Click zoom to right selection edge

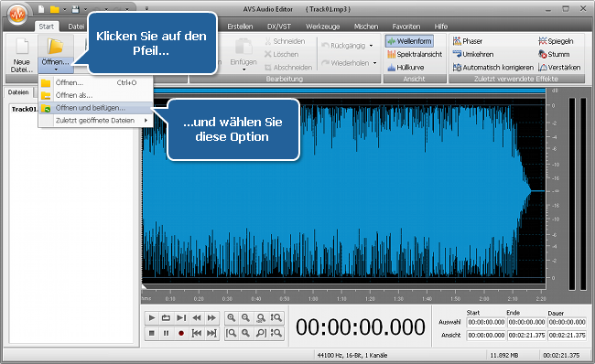click(261, 333)
